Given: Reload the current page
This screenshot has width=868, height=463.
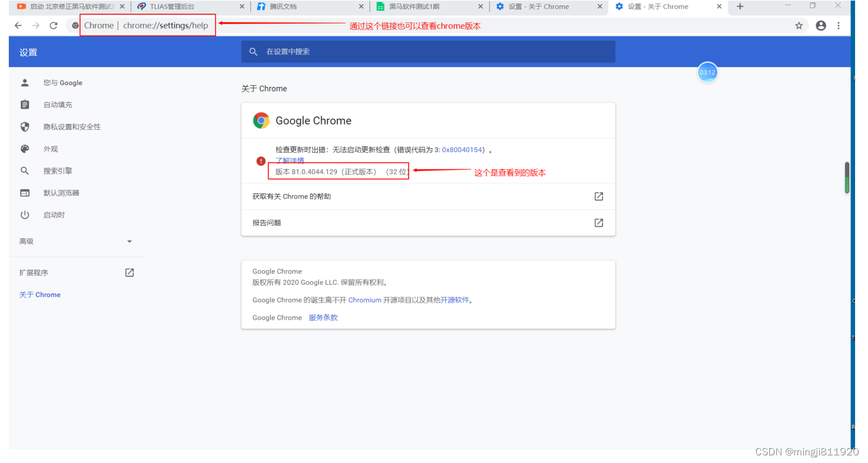Looking at the screenshot, I should click(53, 25).
